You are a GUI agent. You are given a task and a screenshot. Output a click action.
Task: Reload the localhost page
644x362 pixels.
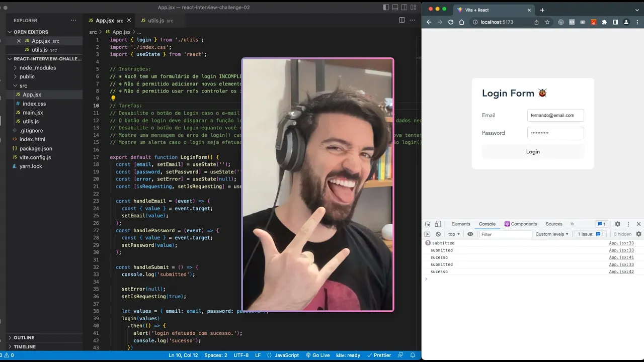451,22
